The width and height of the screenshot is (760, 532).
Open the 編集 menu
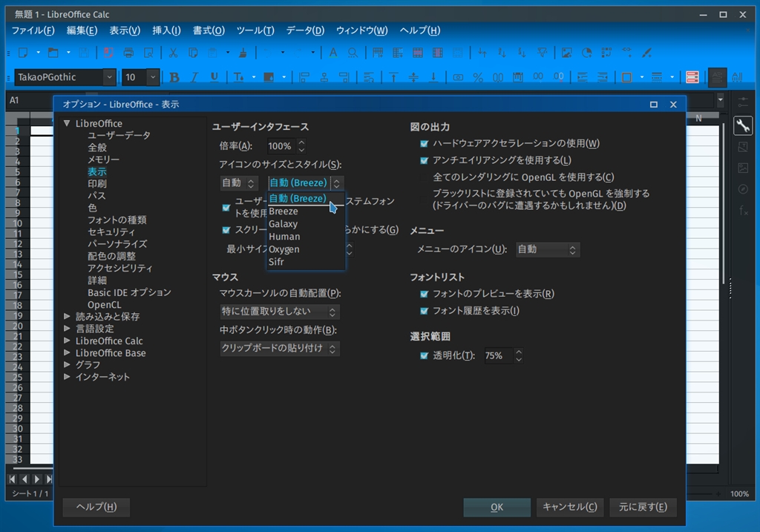click(x=82, y=30)
